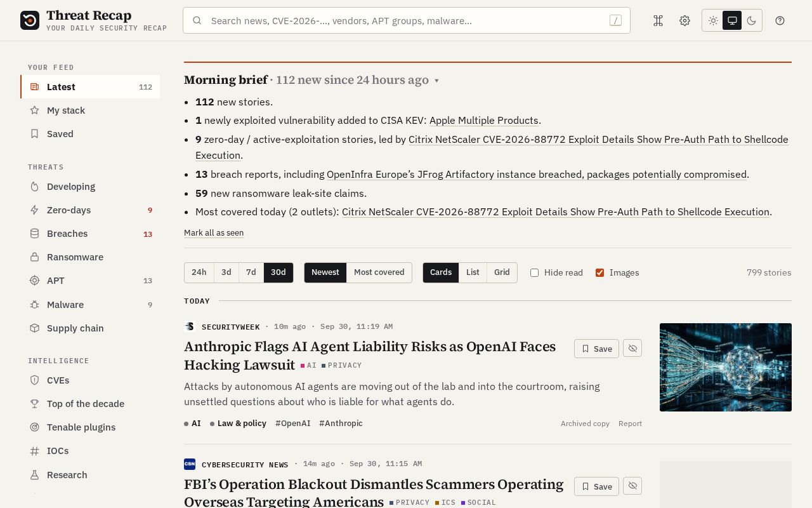Open the Ransomware section
This screenshot has height=508, width=812.
pos(90,257)
